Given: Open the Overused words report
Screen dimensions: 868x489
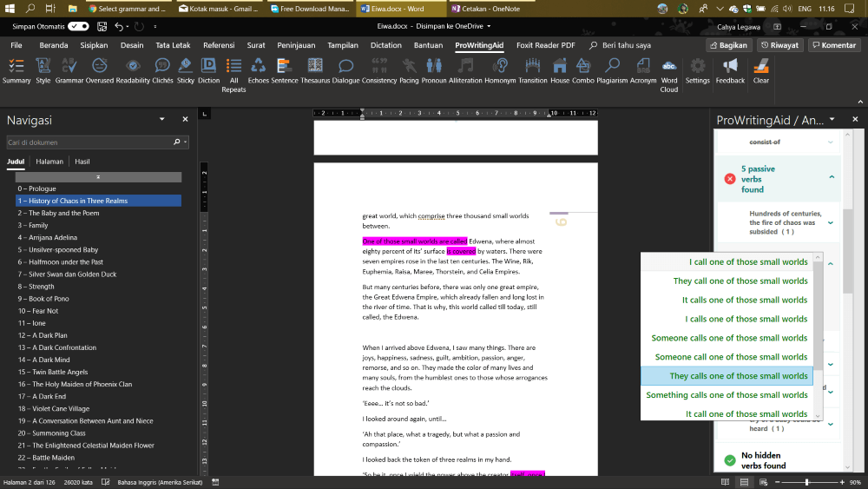Looking at the screenshot, I should (100, 69).
